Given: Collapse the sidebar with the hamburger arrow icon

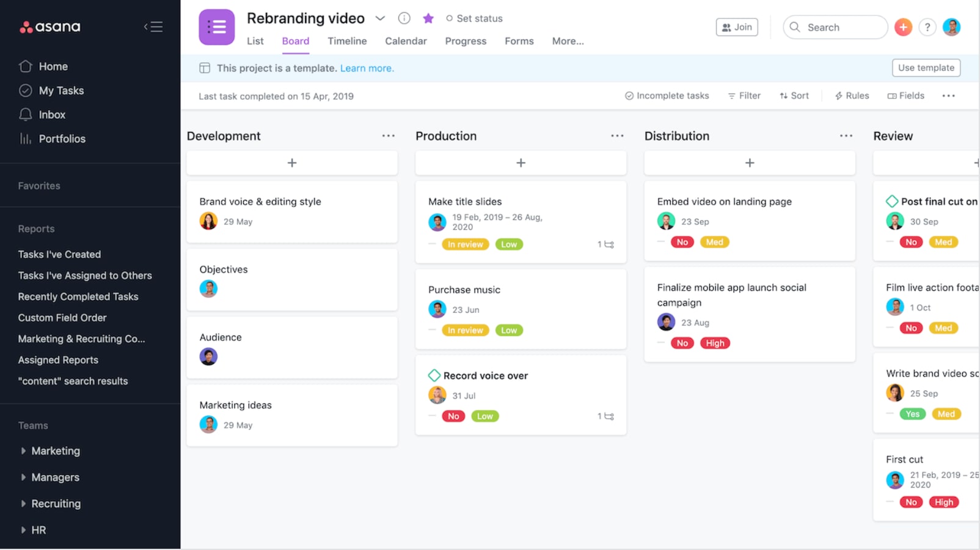Looking at the screenshot, I should (153, 27).
